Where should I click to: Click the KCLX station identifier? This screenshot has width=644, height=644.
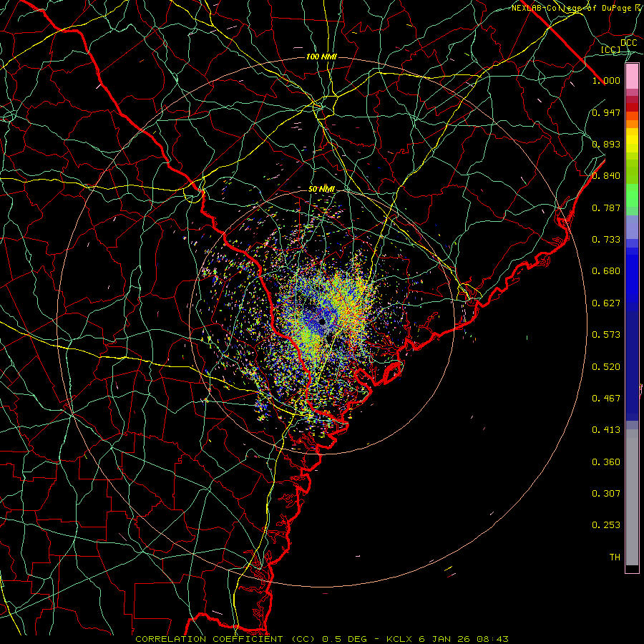pos(400,639)
